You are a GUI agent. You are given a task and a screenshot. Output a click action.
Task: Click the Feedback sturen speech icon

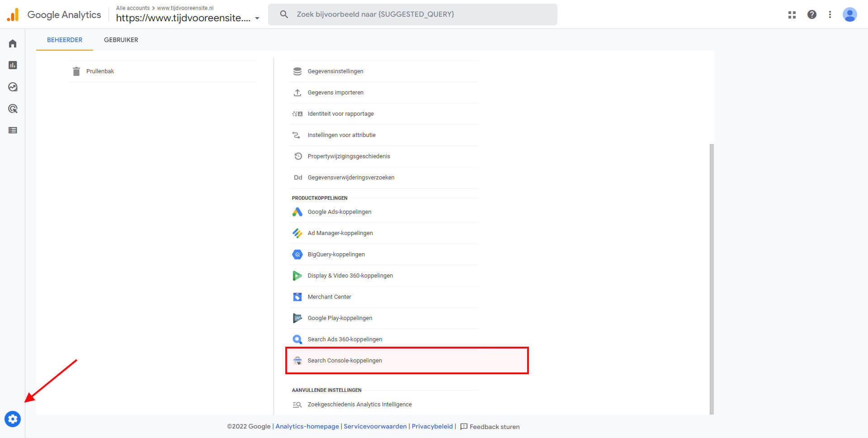pos(464,427)
